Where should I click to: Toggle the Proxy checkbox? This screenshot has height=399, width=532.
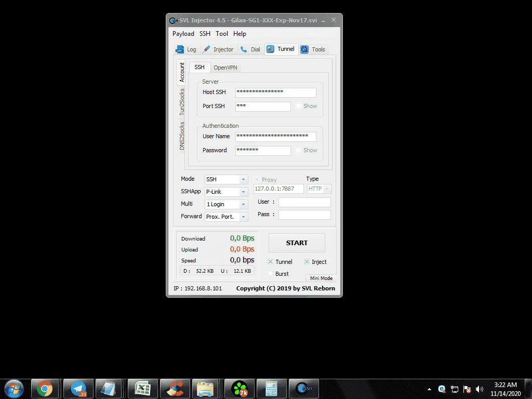coord(257,179)
